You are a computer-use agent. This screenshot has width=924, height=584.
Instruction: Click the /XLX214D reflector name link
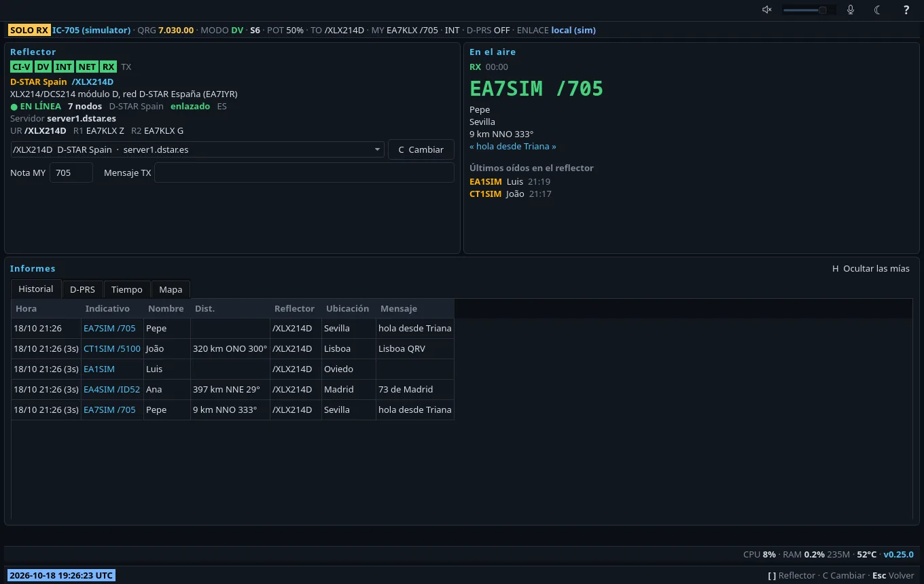click(92, 81)
